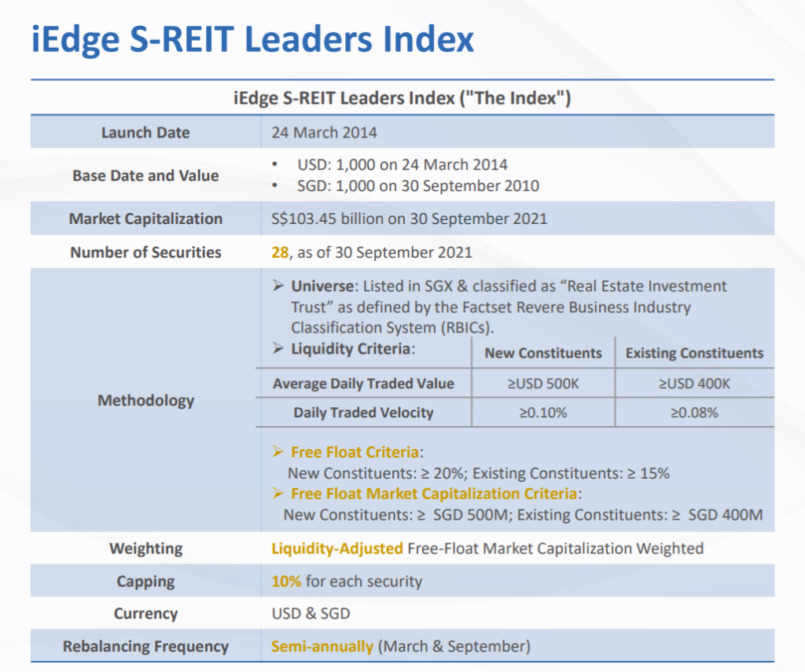Select the highlighted 'Liquidity-Adjusted' text
Screen dimensions: 805x672
pos(336,549)
